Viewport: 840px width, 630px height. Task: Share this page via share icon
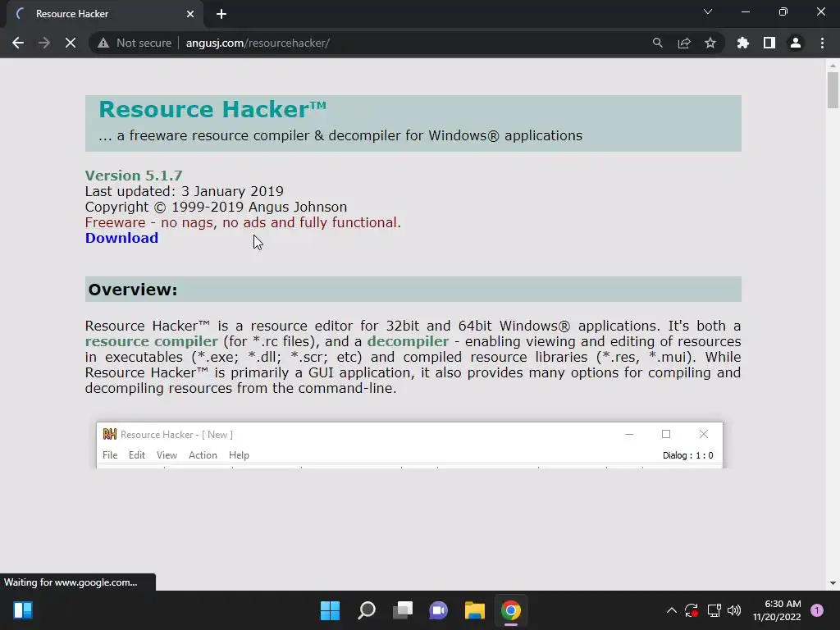[x=684, y=43]
